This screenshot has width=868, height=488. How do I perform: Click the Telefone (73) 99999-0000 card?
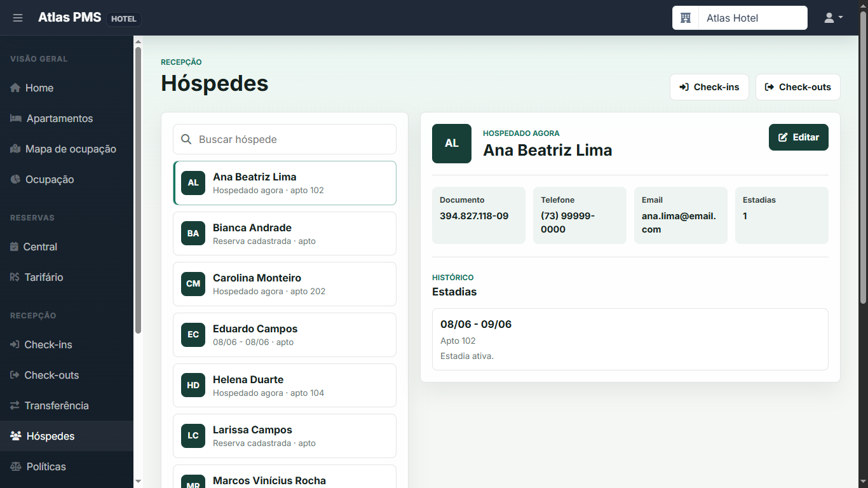(x=580, y=215)
